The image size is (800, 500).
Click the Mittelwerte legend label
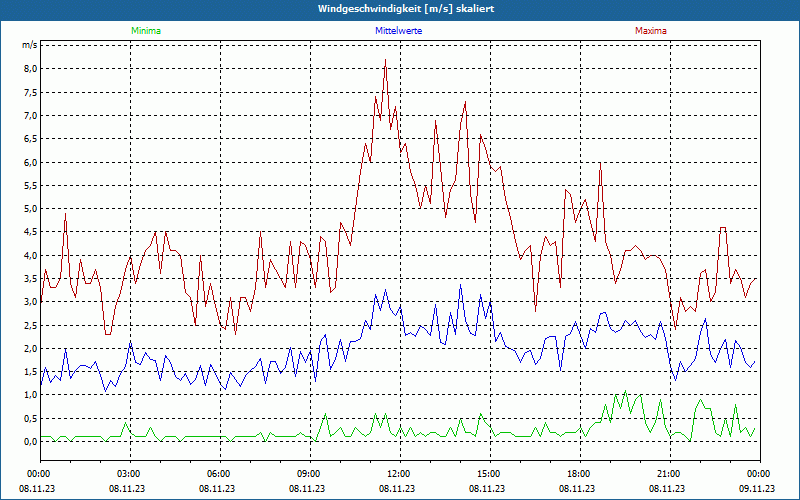coord(399,31)
